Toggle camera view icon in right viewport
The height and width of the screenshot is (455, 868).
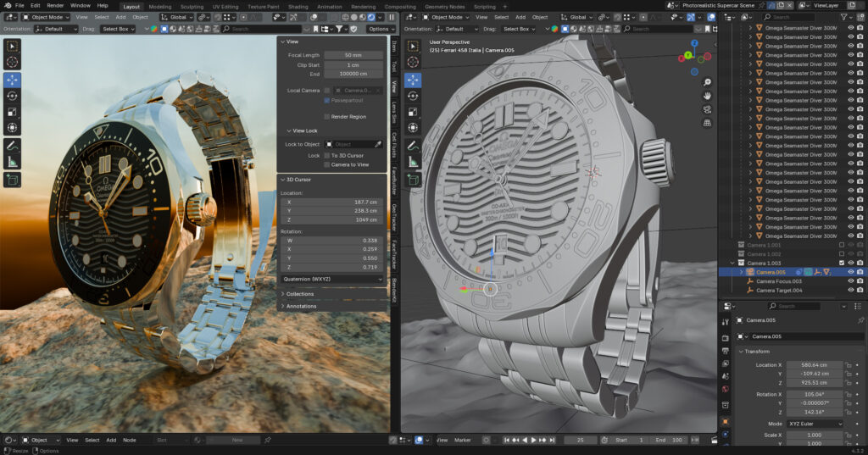pyautogui.click(x=706, y=109)
